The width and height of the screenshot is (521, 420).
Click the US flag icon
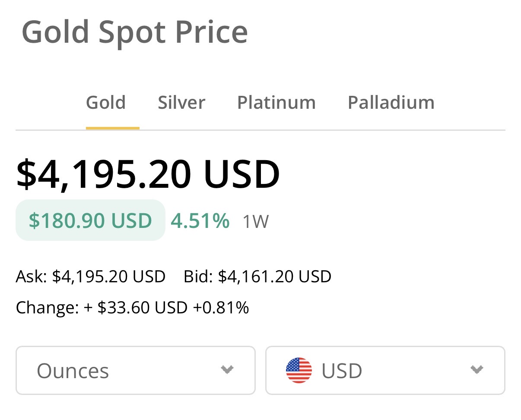tap(299, 370)
